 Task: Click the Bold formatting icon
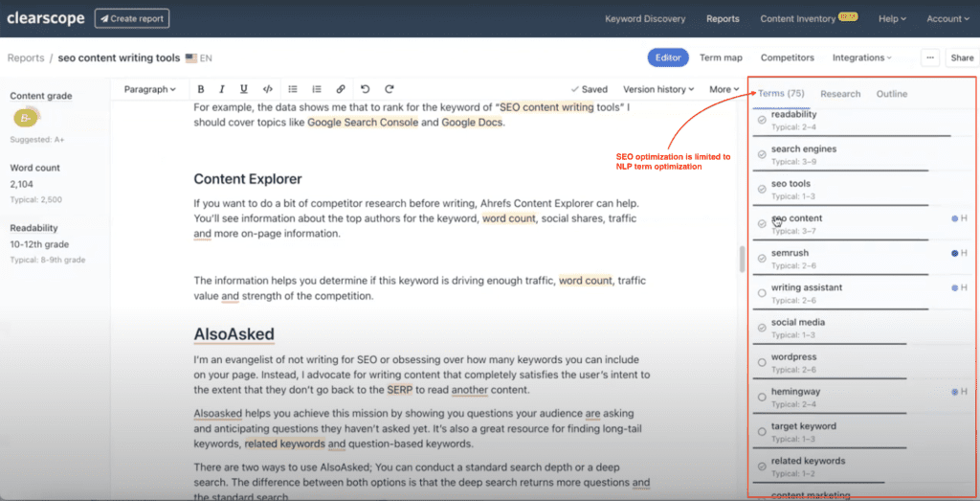click(x=201, y=89)
